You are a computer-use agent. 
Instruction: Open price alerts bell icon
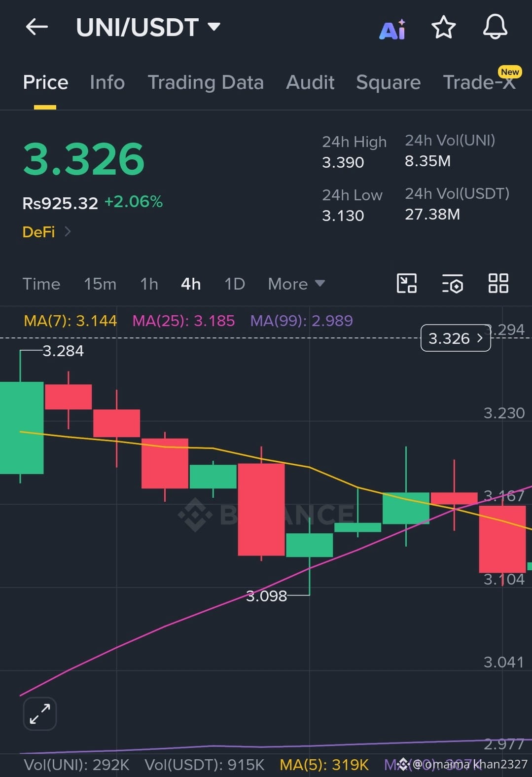(495, 27)
